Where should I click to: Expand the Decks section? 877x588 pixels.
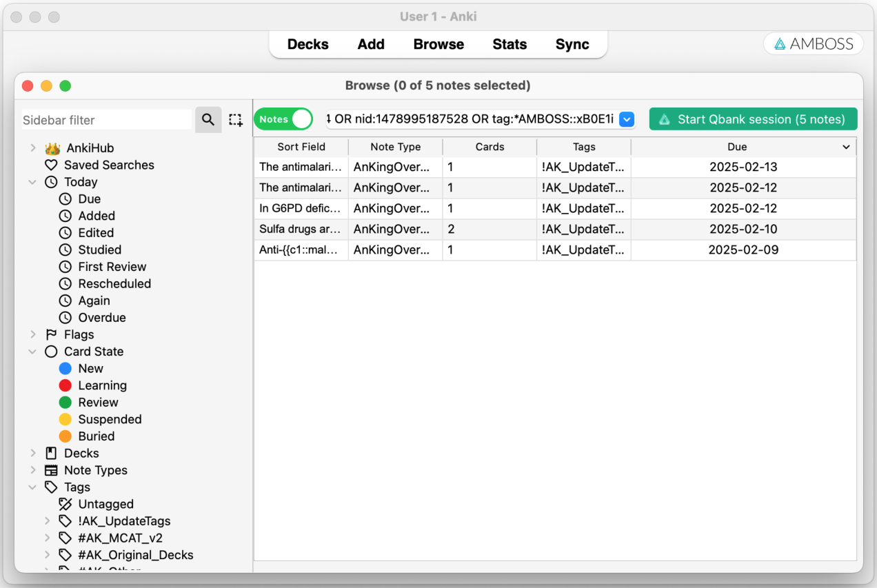point(33,453)
